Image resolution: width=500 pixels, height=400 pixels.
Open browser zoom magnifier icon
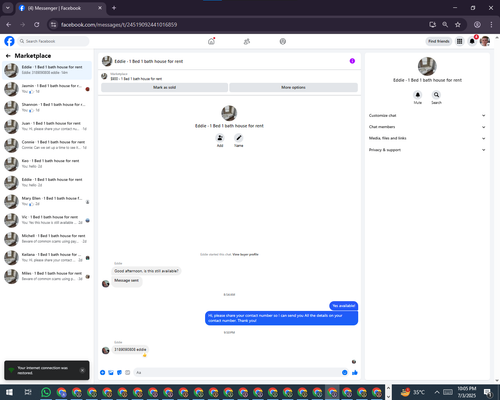coord(445,25)
